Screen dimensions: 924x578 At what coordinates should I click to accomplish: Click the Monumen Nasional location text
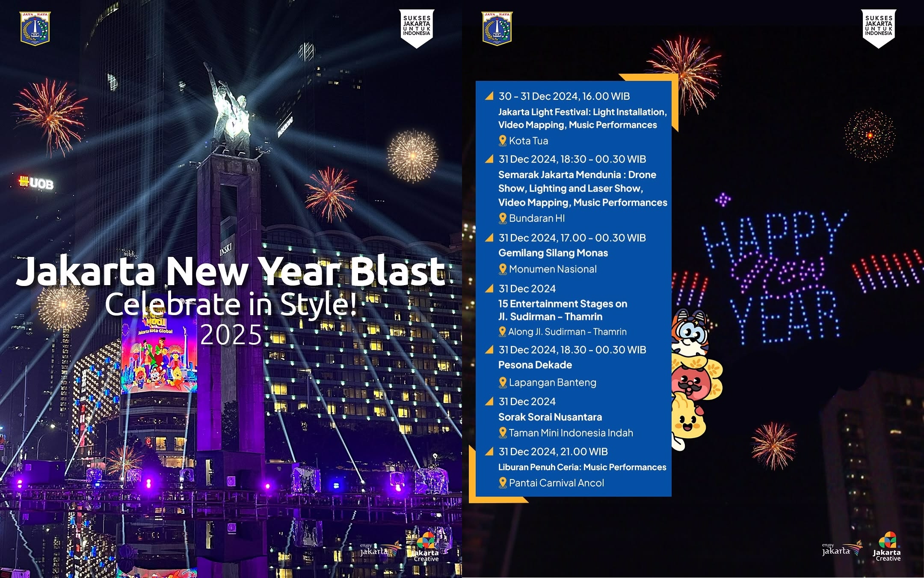[553, 269]
